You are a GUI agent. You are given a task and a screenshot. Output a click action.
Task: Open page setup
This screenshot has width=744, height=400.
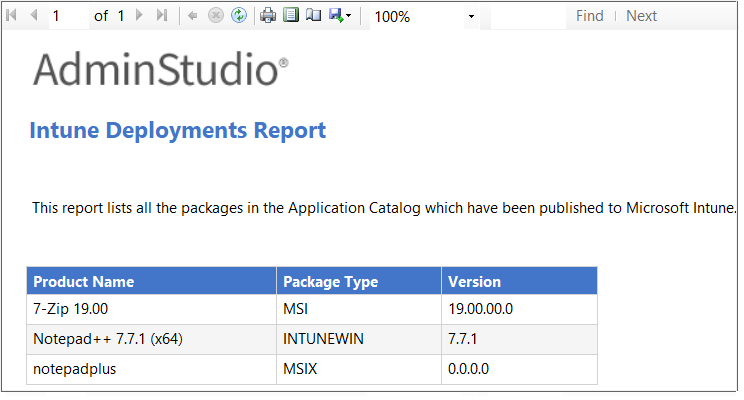[x=313, y=16]
